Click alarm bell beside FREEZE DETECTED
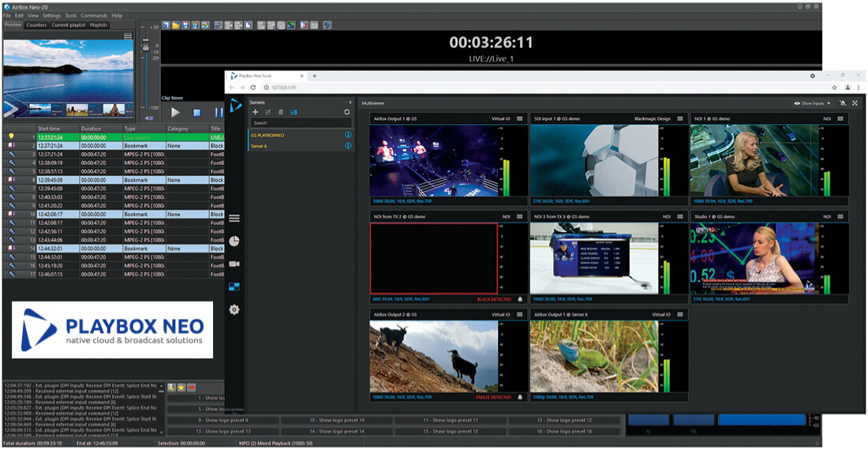The height and width of the screenshot is (450, 868). (x=520, y=397)
